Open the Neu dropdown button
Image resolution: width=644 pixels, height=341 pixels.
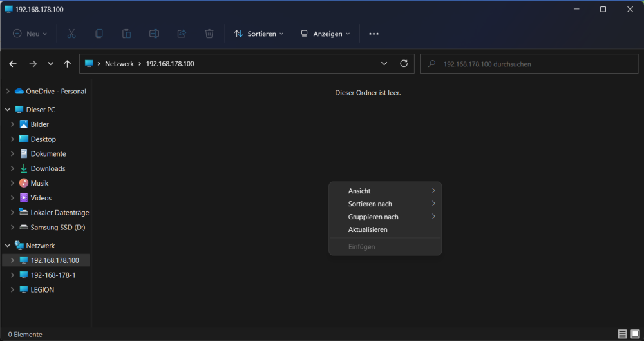(30, 34)
